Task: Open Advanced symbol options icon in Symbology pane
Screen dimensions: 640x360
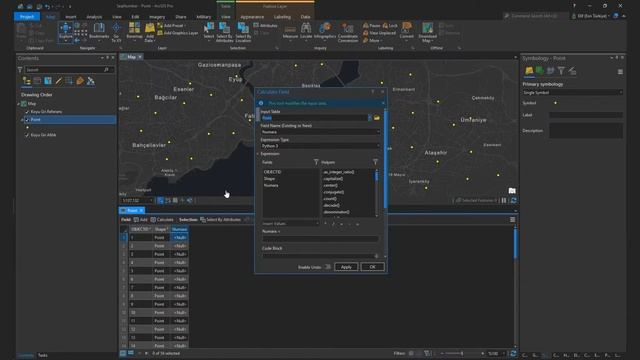Action: coord(572,71)
